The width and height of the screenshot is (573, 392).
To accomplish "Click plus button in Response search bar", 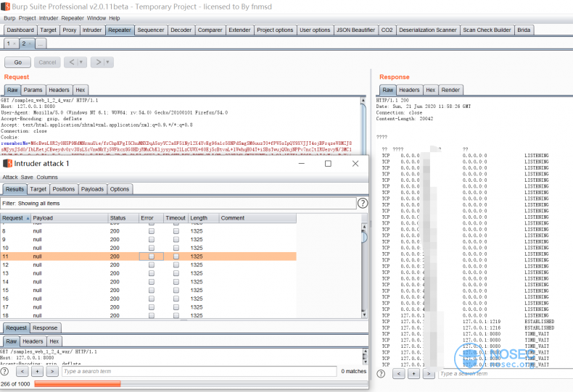I will 413,373.
